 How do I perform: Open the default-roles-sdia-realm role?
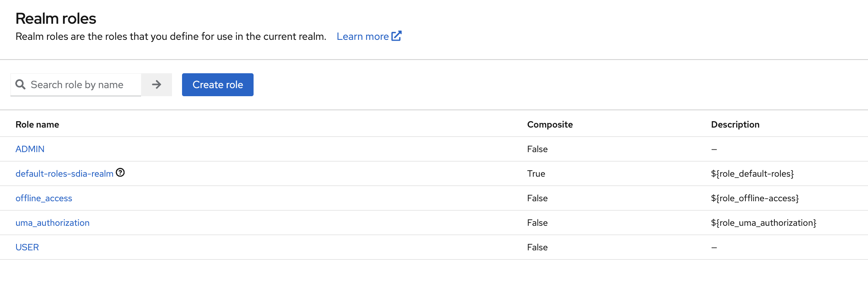[x=64, y=173]
